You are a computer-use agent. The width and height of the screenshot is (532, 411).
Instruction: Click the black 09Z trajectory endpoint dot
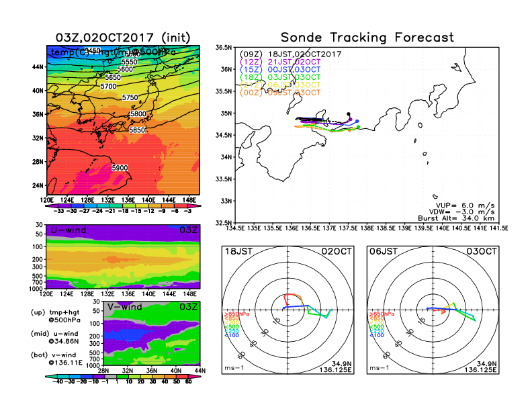[x=348, y=114]
